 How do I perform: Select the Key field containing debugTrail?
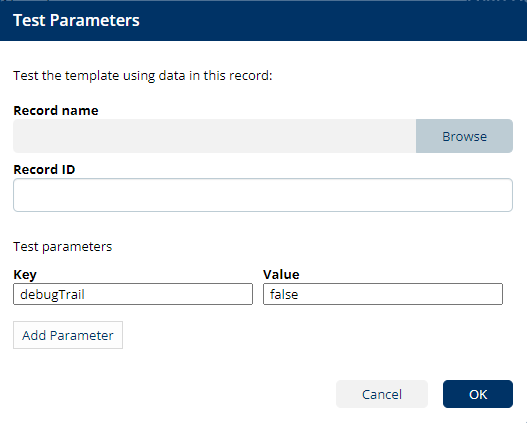point(133,294)
